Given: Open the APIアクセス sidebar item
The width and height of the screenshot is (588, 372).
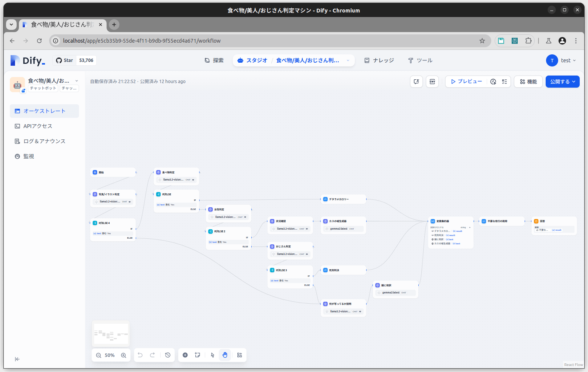Looking at the screenshot, I should pos(38,126).
